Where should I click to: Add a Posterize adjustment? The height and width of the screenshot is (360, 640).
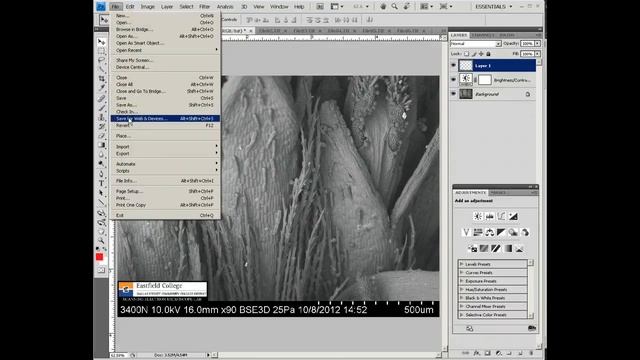coord(484,248)
